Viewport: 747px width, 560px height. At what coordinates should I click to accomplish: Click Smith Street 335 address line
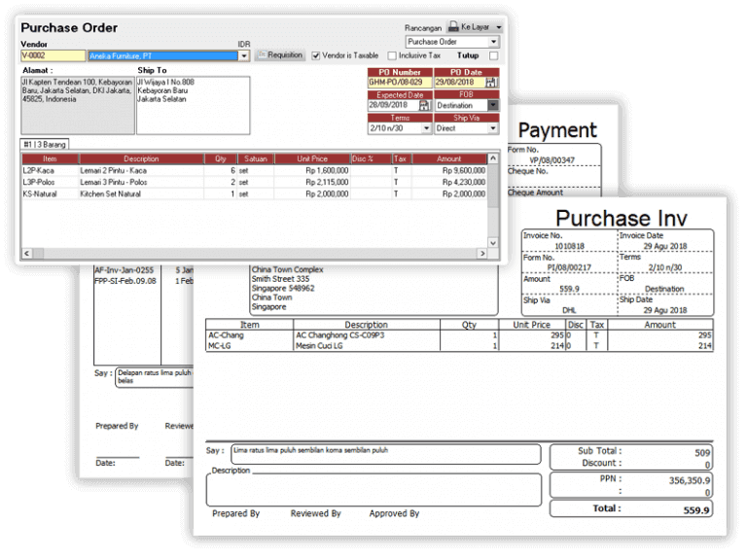point(280,279)
